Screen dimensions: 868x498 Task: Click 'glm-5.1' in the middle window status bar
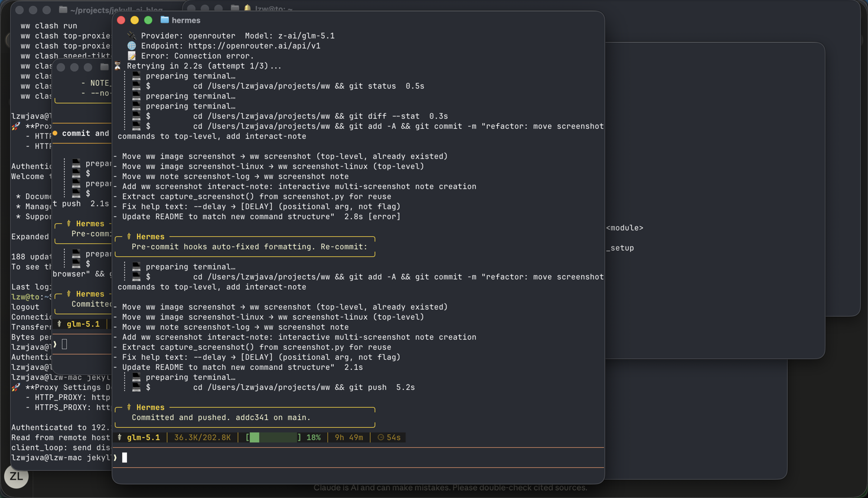tap(83, 324)
